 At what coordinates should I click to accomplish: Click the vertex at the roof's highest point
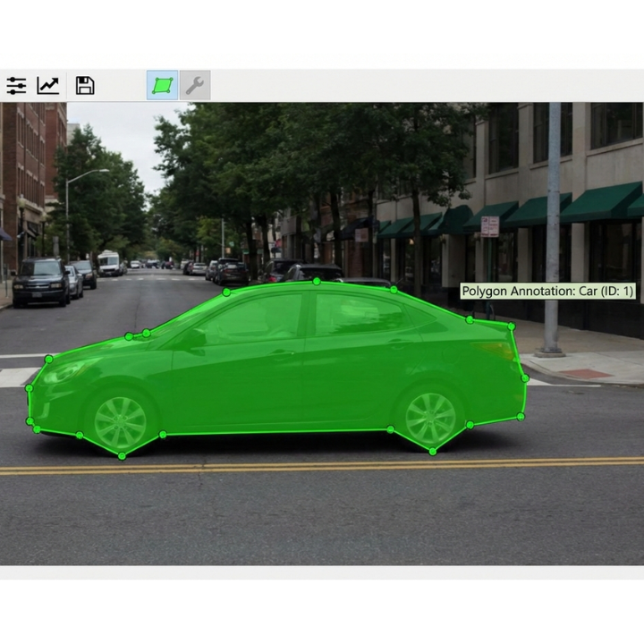click(x=317, y=281)
